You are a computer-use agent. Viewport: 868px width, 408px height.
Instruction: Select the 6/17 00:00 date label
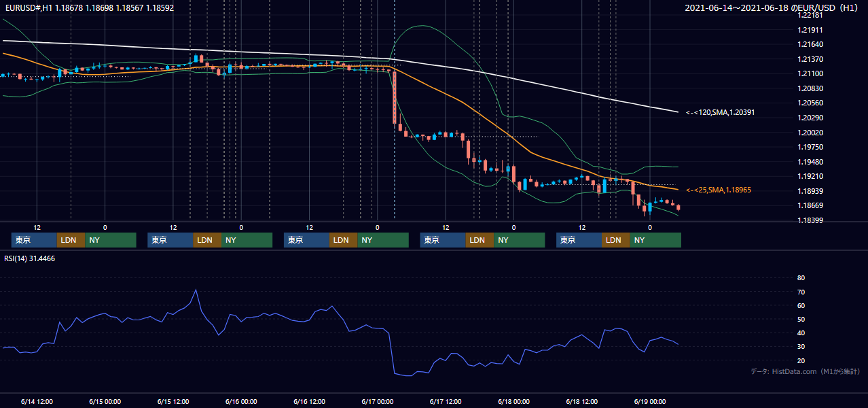pos(377,402)
